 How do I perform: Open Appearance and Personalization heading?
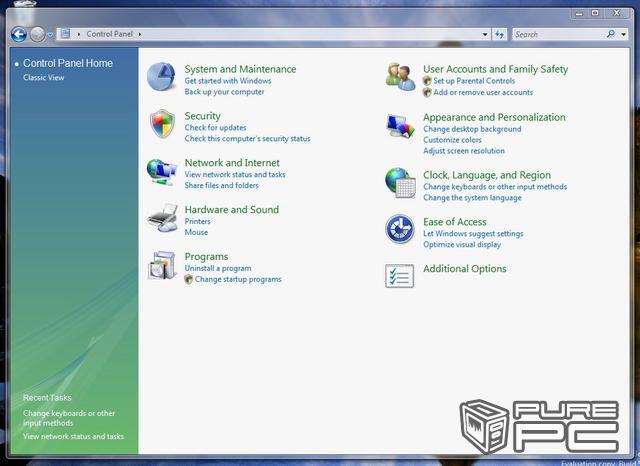[494, 118]
